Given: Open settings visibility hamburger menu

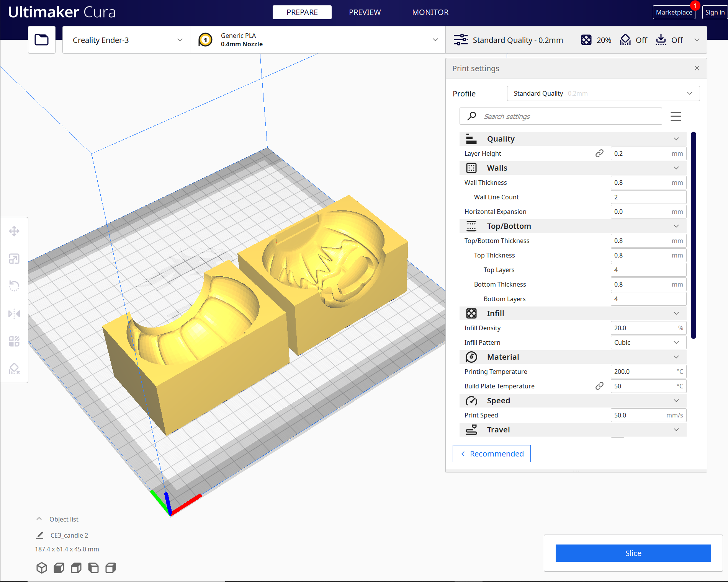Looking at the screenshot, I should click(676, 116).
